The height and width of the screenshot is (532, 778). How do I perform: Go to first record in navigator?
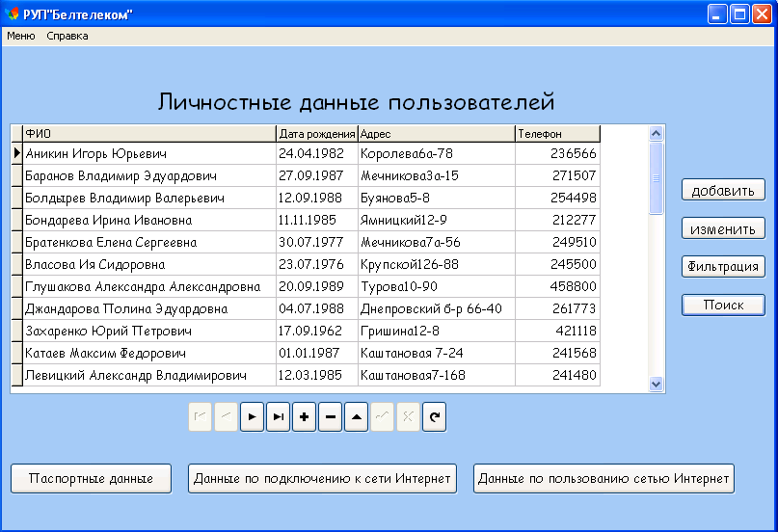coord(200,417)
